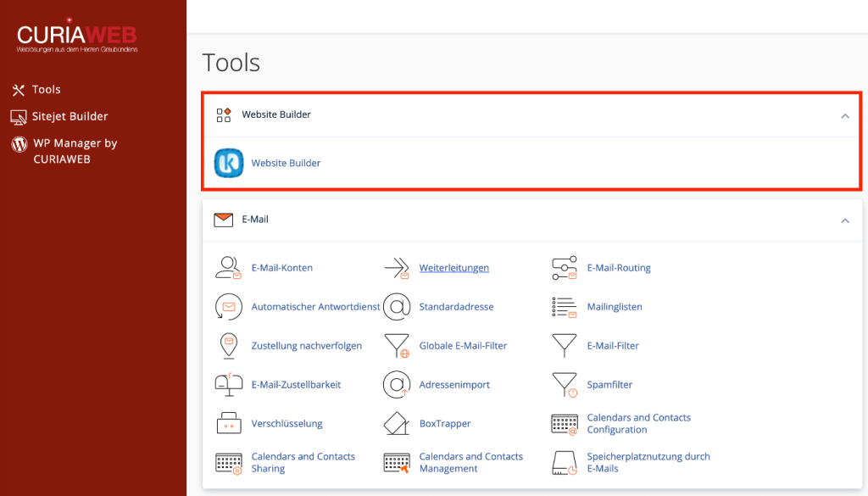The image size is (868, 496).
Task: Click the Sitejet Builder monitor icon
Action: point(19,117)
